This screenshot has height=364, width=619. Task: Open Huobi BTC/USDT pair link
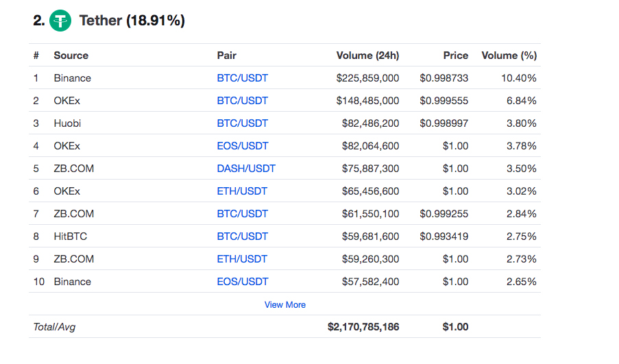coord(243,123)
